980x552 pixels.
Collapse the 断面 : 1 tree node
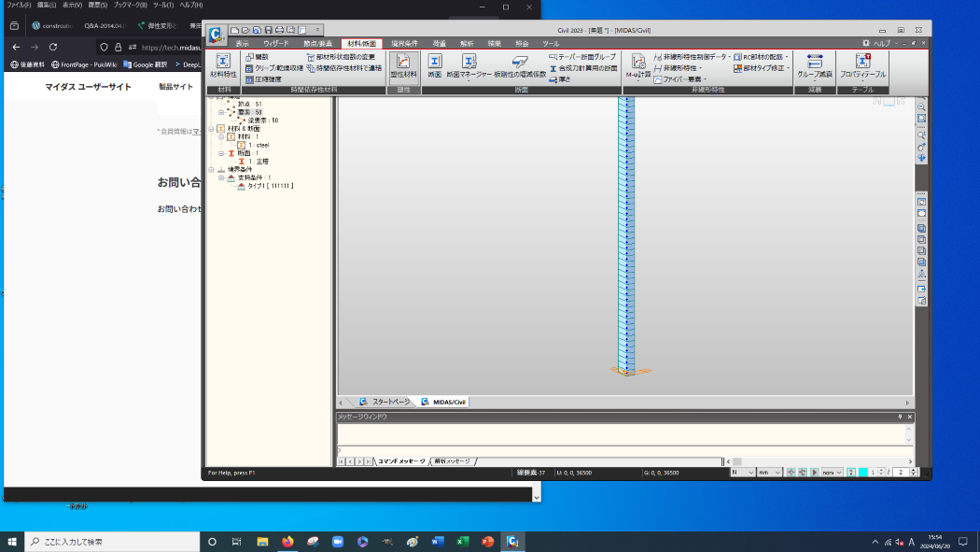point(221,153)
